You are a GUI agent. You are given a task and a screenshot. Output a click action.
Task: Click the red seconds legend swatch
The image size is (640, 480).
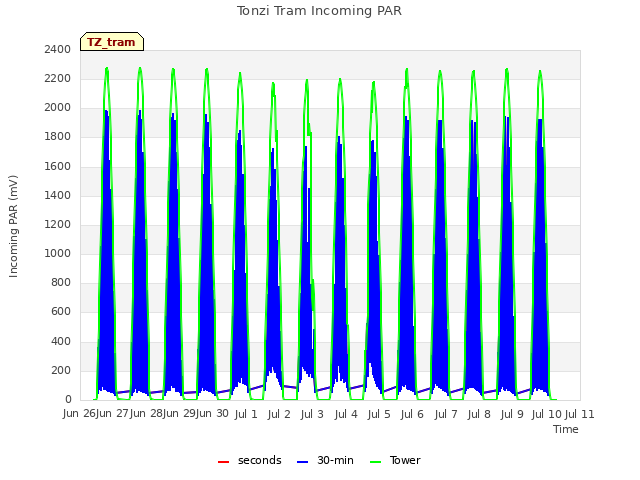(x=223, y=462)
